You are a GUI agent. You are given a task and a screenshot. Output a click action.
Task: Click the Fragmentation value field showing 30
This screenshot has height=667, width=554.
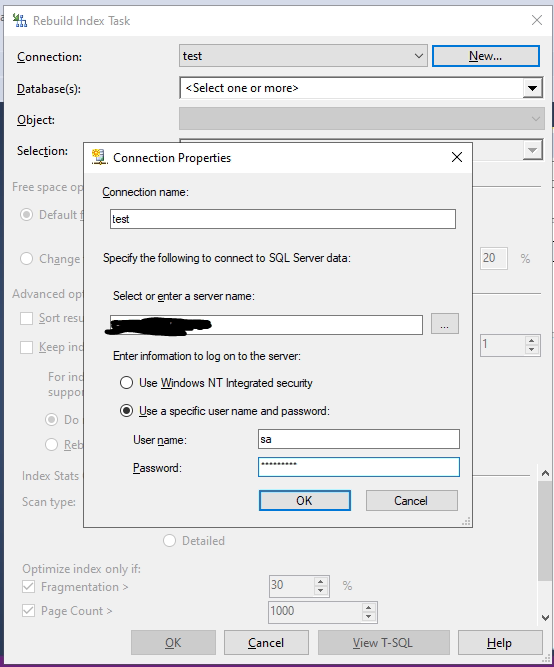(x=291, y=586)
